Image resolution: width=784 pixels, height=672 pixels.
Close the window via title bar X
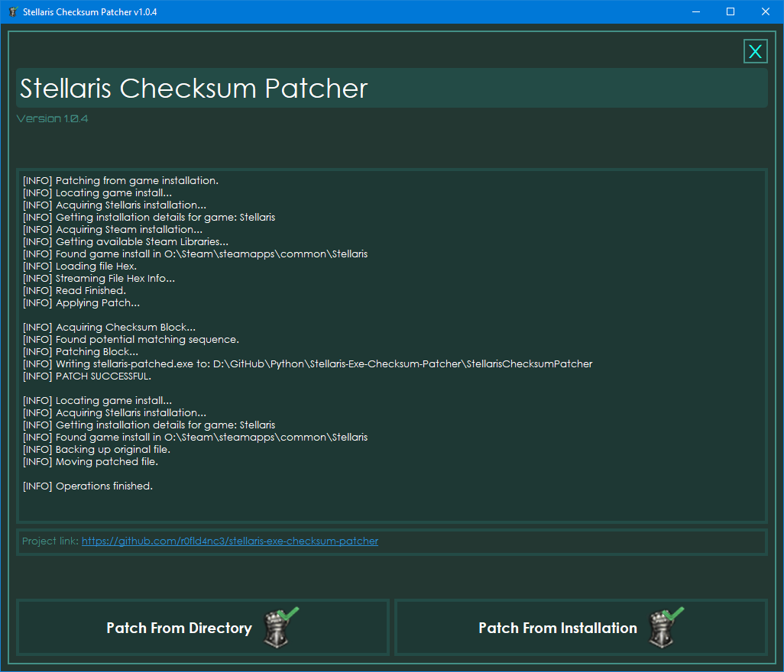pyautogui.click(x=766, y=11)
